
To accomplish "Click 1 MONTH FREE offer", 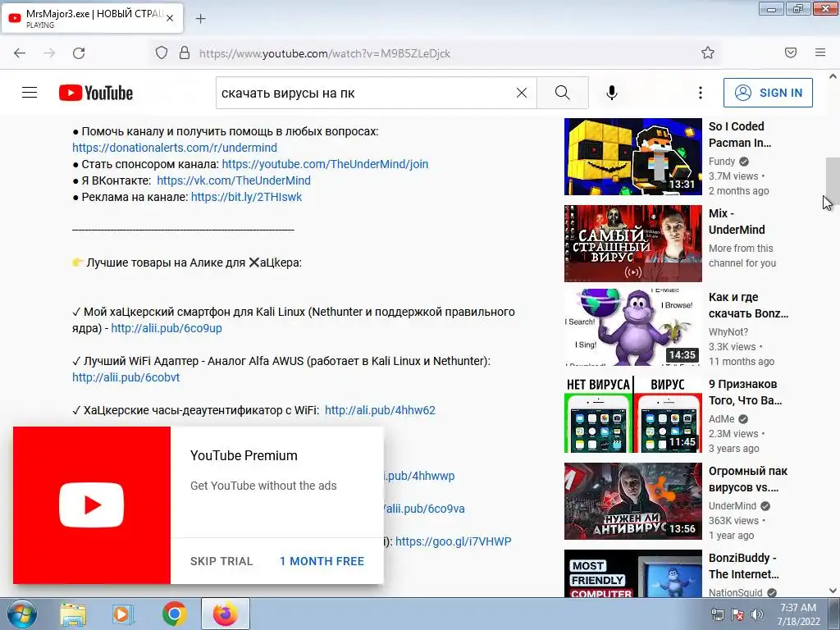I will pos(322,561).
